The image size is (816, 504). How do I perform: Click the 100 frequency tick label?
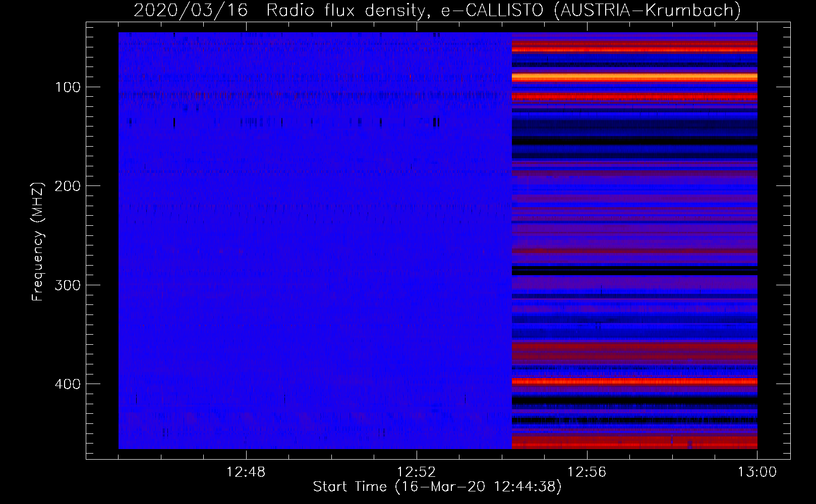click(68, 87)
